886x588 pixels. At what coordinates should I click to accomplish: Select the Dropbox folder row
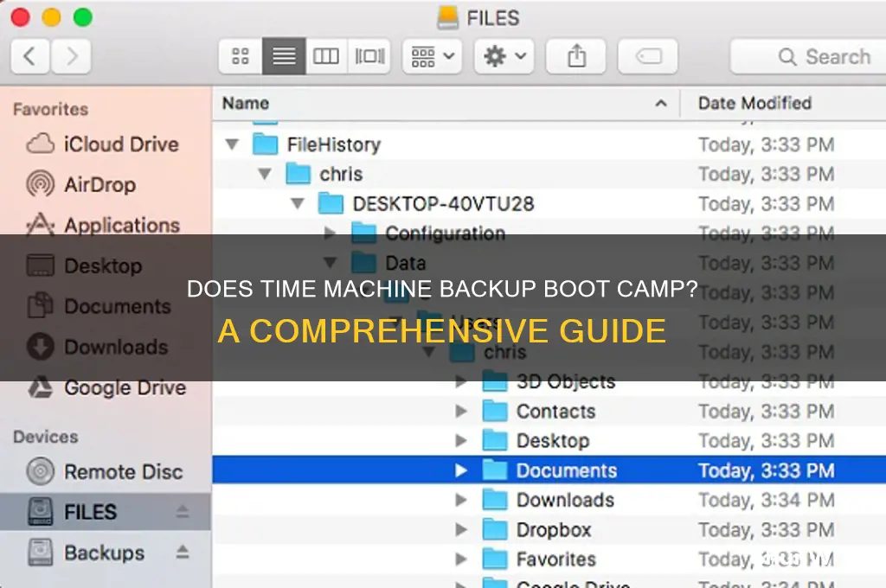(x=549, y=530)
